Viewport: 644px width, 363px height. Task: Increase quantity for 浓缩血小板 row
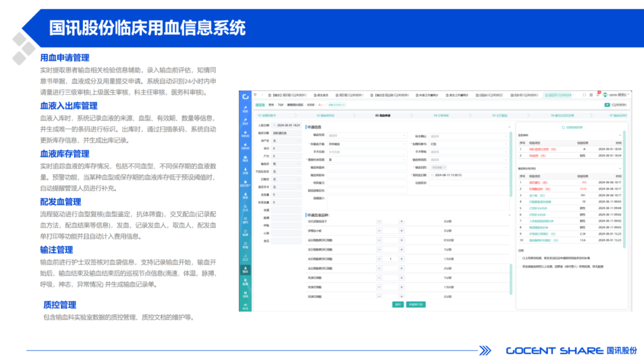[401, 231]
